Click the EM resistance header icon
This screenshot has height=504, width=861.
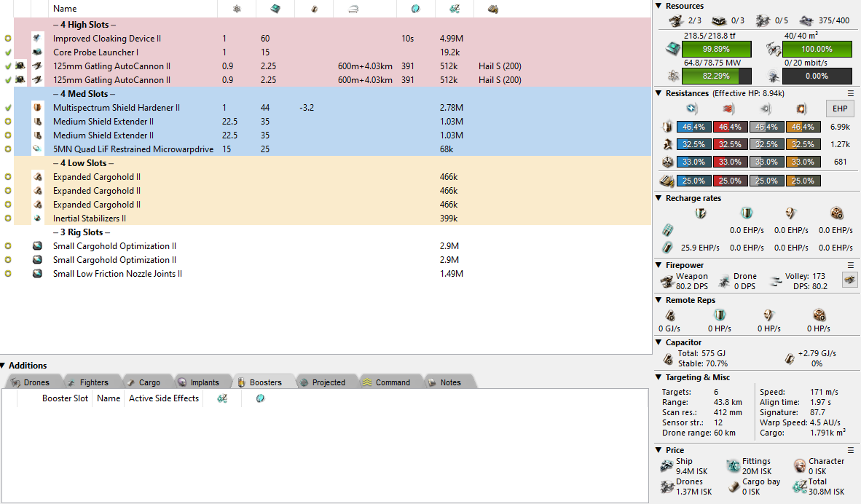(x=692, y=109)
